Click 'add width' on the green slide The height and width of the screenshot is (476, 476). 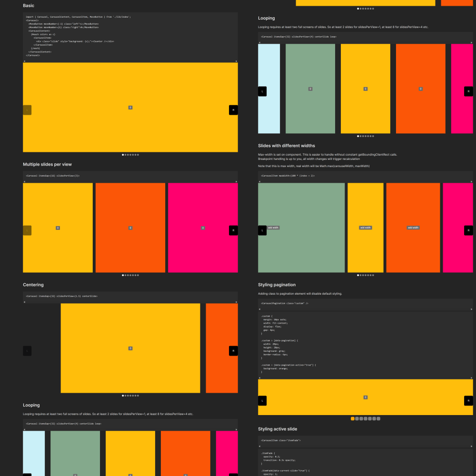pyautogui.click(x=273, y=228)
